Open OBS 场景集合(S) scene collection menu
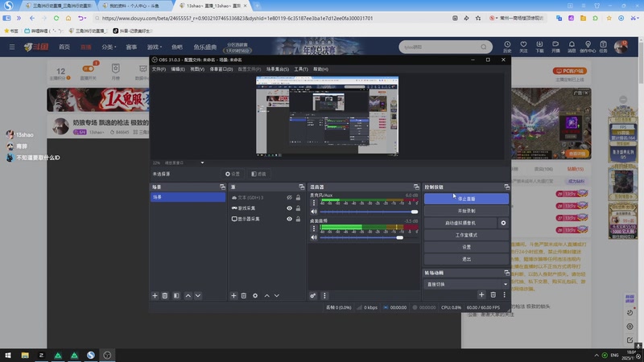Screen dimensions: 644x362 pyautogui.click(x=277, y=69)
